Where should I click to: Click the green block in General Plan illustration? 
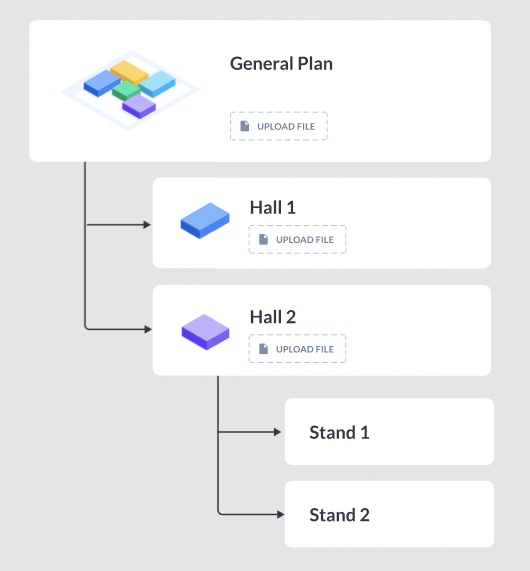(126, 90)
